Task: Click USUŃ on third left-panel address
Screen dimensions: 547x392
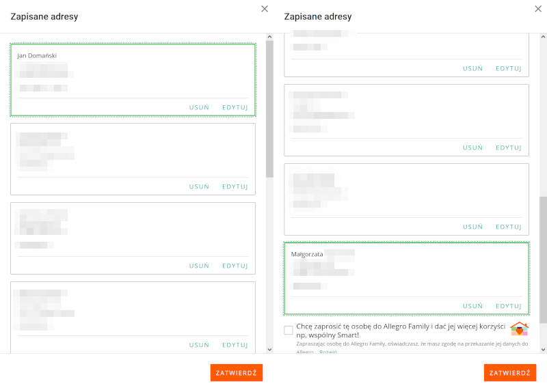Action: click(x=199, y=266)
